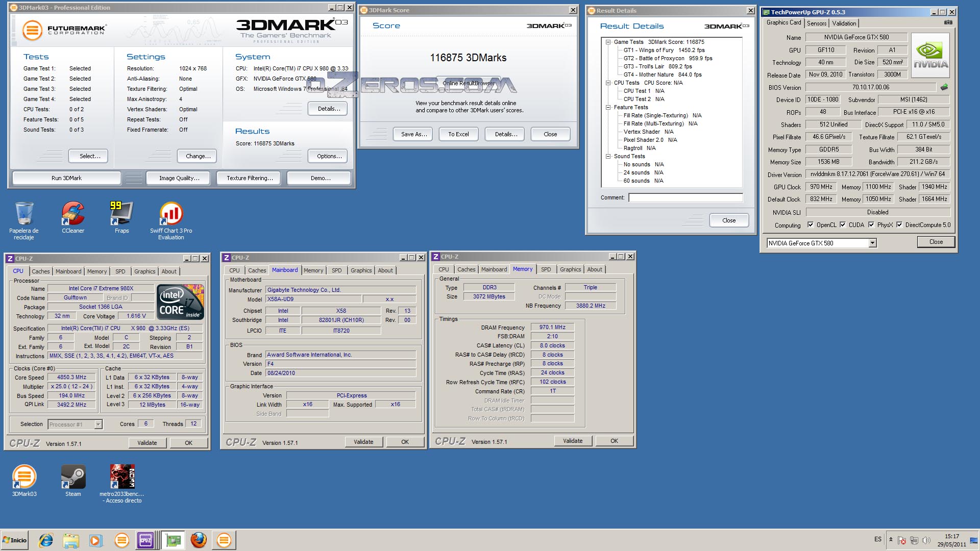
Task: Click the Image Quality button
Action: 179,178
